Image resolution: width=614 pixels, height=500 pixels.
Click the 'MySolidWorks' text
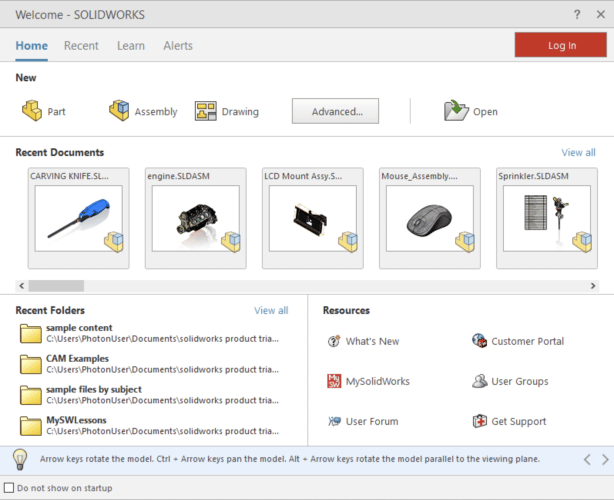pyautogui.click(x=377, y=381)
